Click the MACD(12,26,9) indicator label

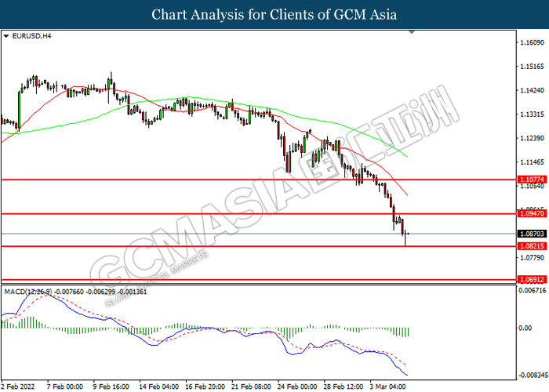(28, 292)
